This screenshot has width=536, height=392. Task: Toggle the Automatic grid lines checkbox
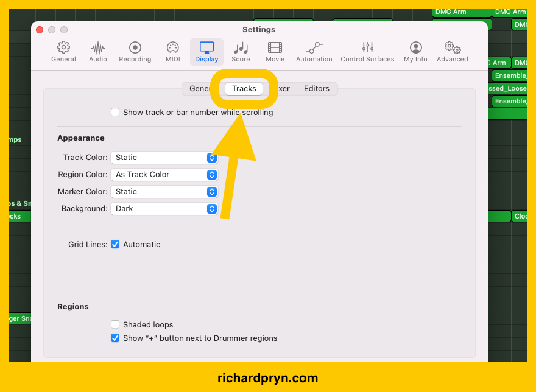pos(115,244)
